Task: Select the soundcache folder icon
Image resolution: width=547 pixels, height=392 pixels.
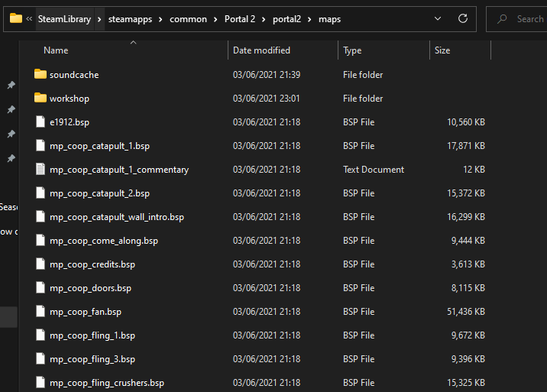Action: click(40, 74)
